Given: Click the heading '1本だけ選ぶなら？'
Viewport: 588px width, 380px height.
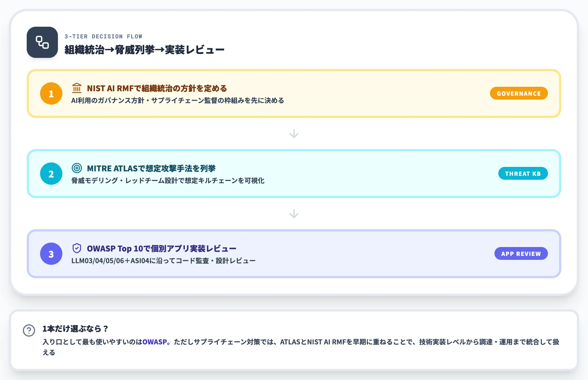Looking at the screenshot, I should pos(75,329).
